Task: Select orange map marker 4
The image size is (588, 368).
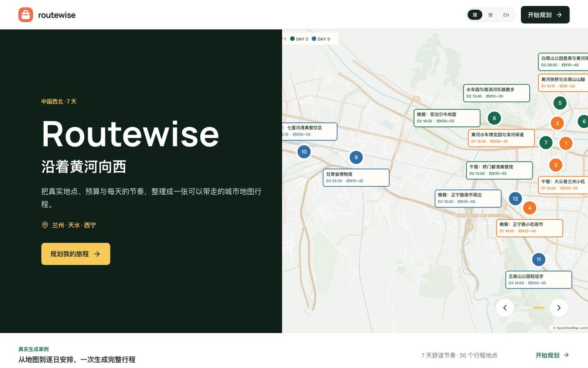Action: (x=530, y=208)
